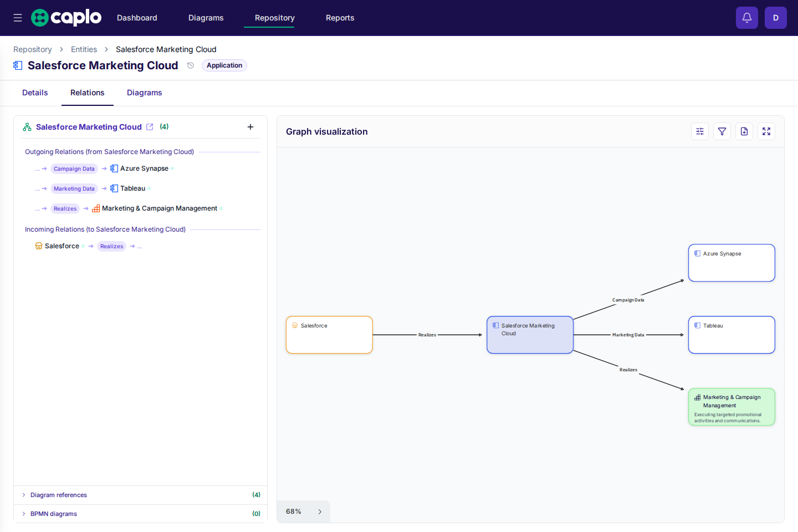Switch to the entity Diagrams tab
This screenshot has width=798, height=532.
(145, 93)
